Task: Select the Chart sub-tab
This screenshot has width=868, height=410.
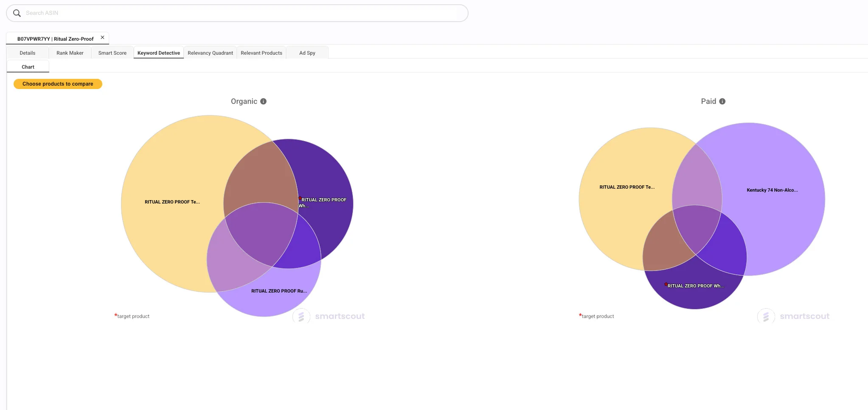Action: coord(28,67)
